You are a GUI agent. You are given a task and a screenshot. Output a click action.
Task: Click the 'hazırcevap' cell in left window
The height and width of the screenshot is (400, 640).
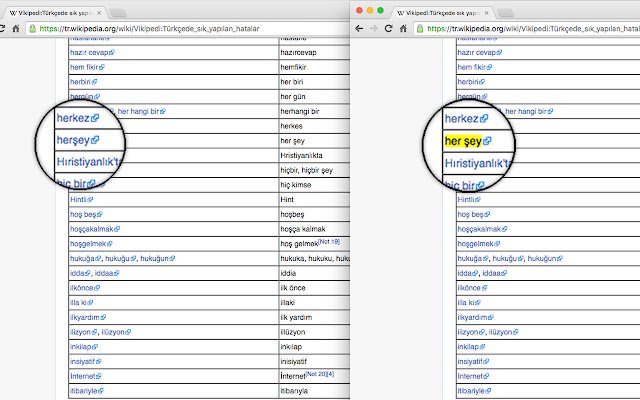click(298, 52)
